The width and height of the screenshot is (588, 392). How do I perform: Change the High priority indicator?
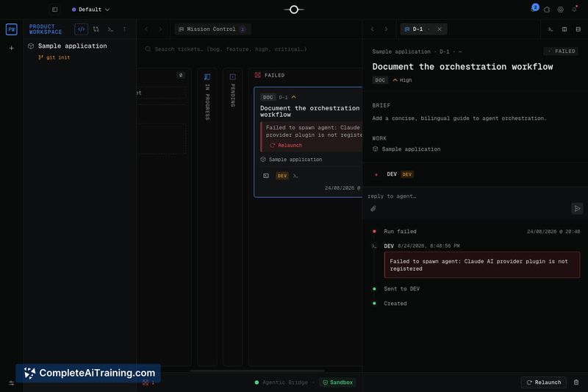click(x=402, y=80)
